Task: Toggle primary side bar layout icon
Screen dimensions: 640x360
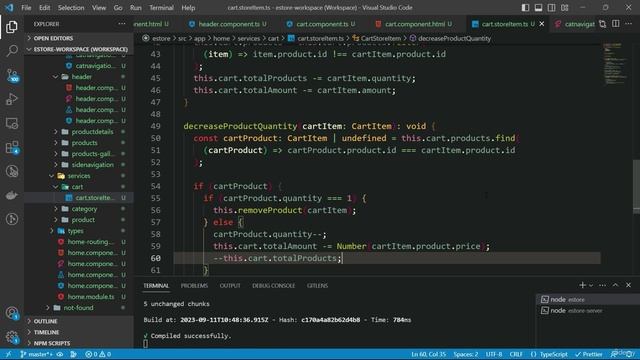Action: (x=525, y=8)
